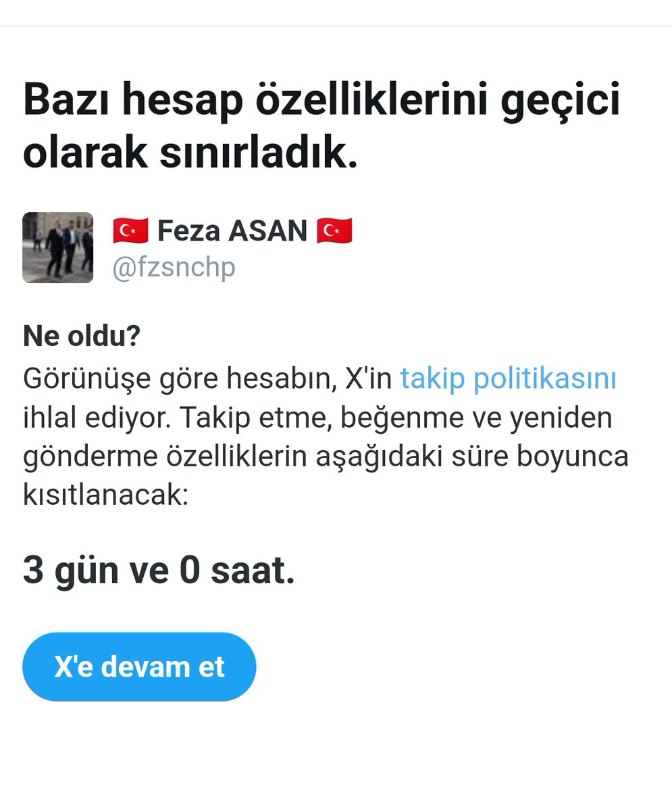Screen dimensions: 672x811
Task: Click the Turkish flag before Feza ASAN
Action: [x=130, y=232]
